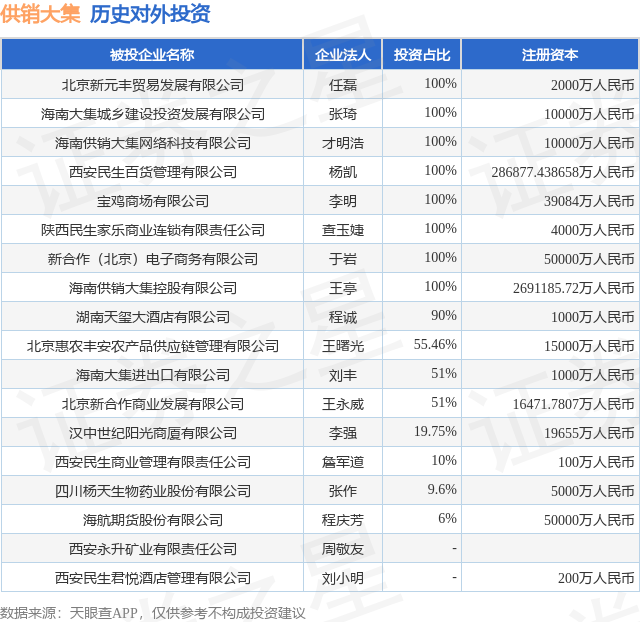Select 宝鸡商场有限公司 company name

[153, 201]
